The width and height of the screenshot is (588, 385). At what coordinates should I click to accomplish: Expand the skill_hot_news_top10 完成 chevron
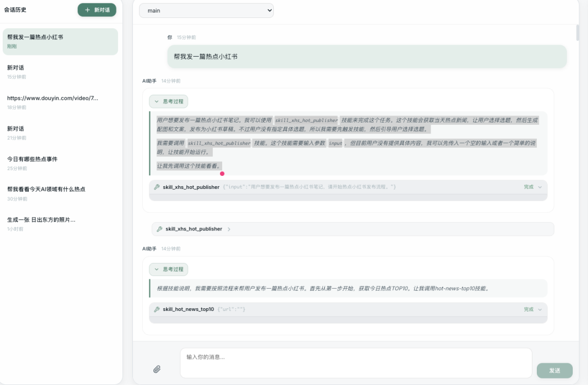pos(540,309)
